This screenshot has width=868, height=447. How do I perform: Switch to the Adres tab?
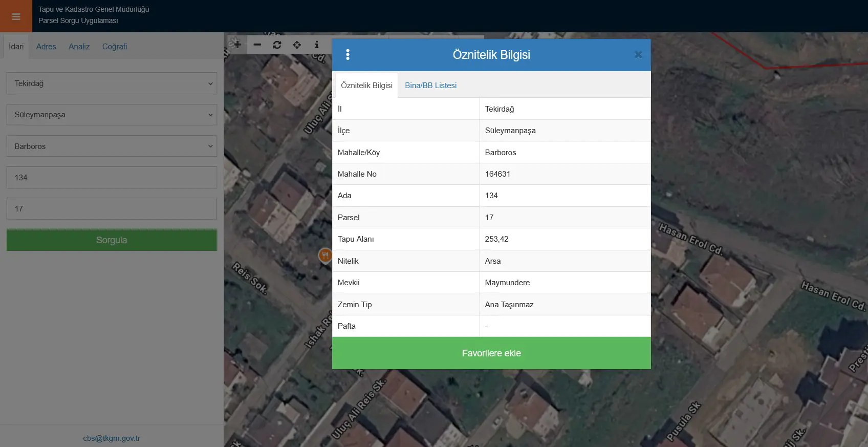point(46,47)
